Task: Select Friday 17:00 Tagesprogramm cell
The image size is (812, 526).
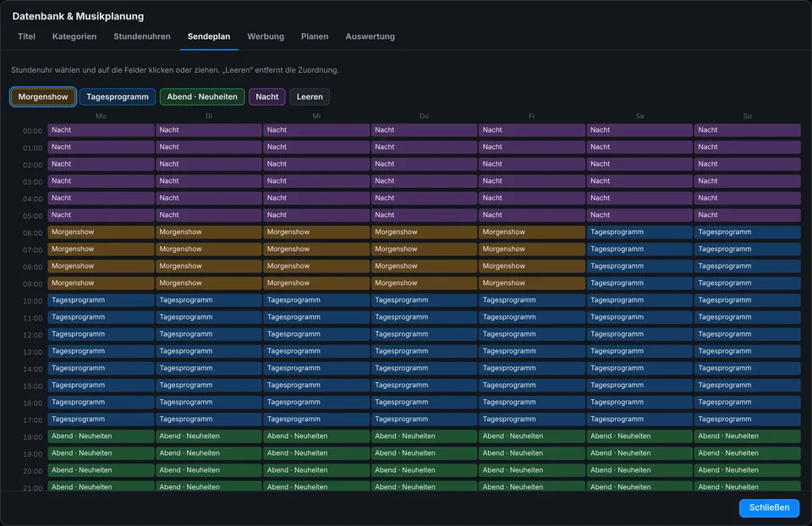Action: (x=532, y=419)
